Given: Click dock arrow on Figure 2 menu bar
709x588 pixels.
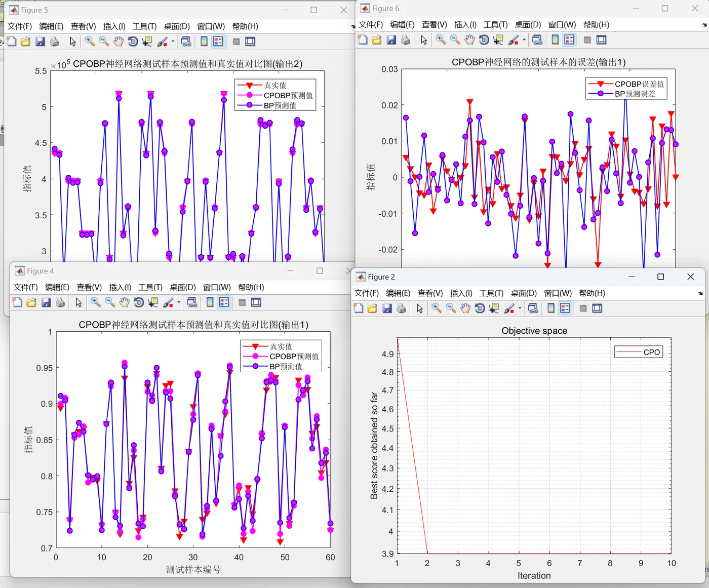Looking at the screenshot, I should (700, 293).
